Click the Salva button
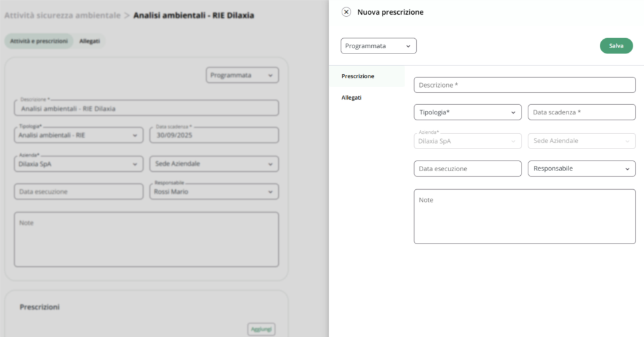This screenshot has height=337, width=644. pyautogui.click(x=616, y=46)
